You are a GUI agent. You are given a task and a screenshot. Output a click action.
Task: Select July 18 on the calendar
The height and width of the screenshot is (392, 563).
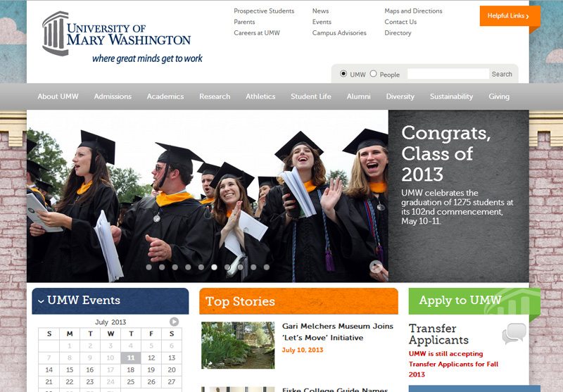(x=131, y=369)
